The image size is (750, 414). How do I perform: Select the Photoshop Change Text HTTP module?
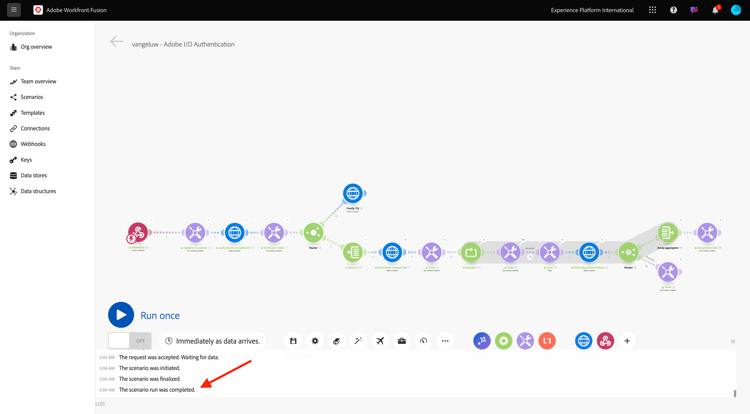click(x=392, y=252)
